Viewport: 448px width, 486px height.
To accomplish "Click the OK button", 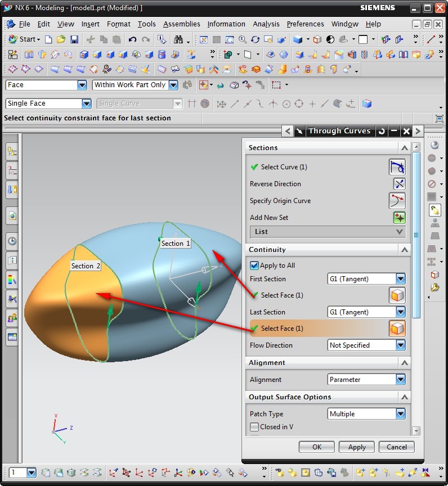I will pos(316,447).
